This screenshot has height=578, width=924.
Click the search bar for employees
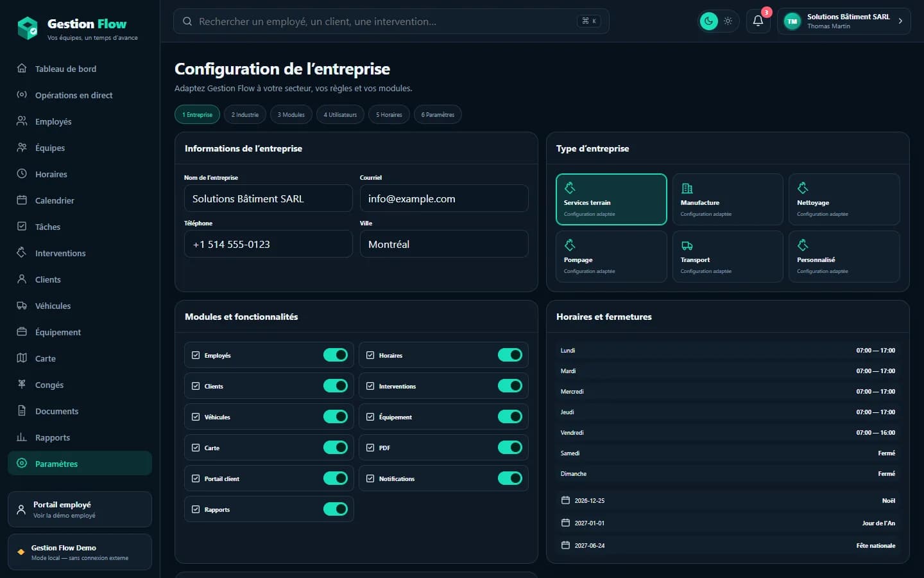pos(391,21)
